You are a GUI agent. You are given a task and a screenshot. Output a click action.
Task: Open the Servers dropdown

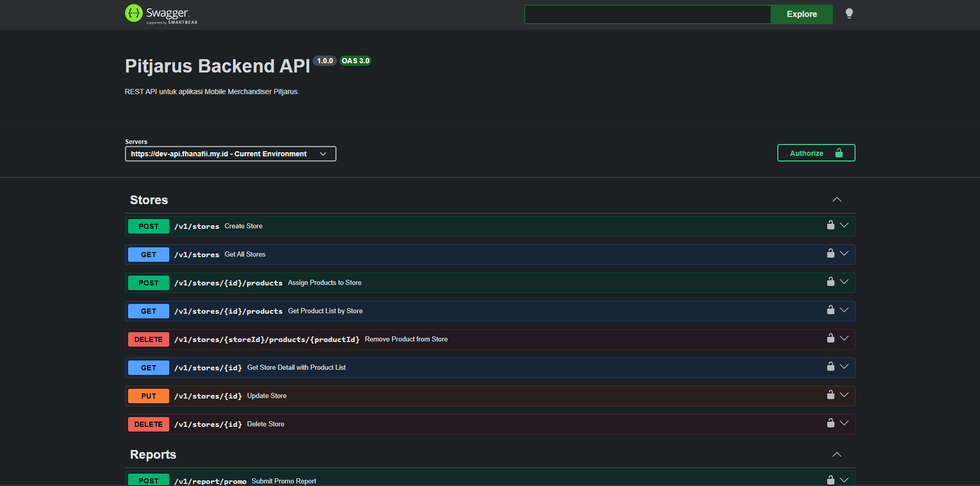point(230,154)
